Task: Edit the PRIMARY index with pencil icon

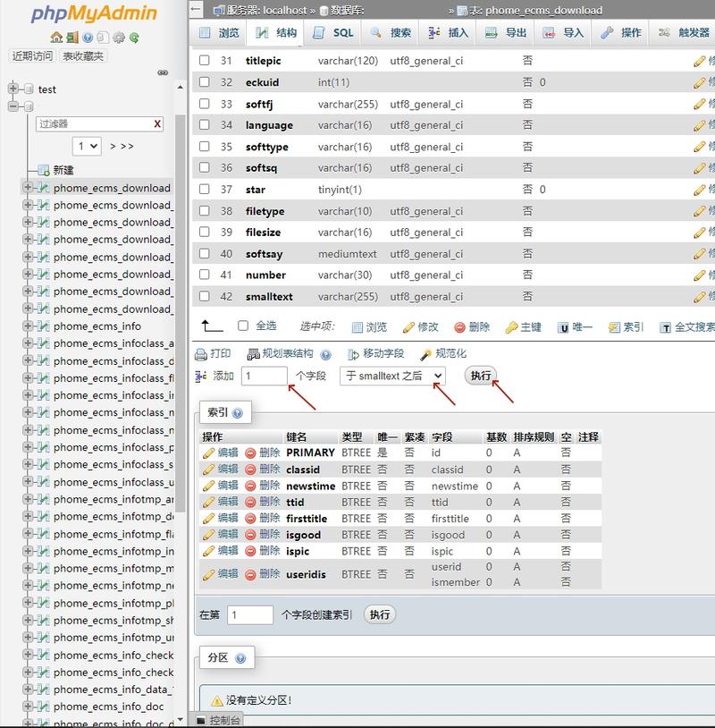Action: coord(224,453)
